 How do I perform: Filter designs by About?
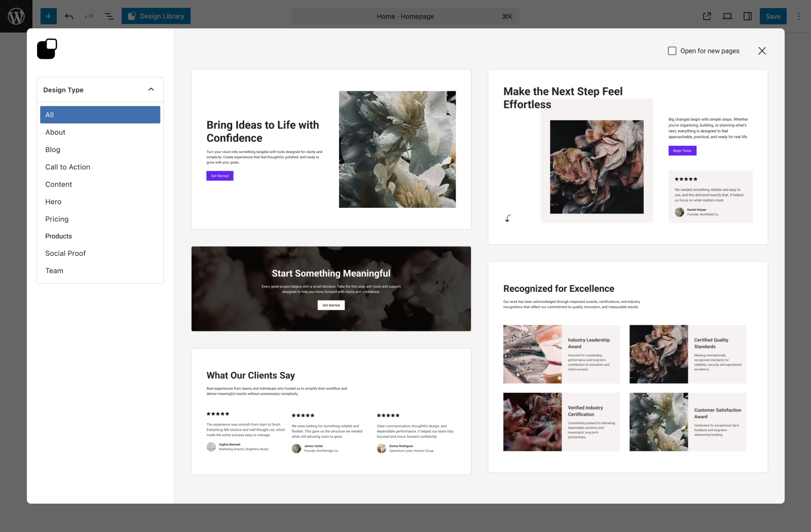[100, 132]
